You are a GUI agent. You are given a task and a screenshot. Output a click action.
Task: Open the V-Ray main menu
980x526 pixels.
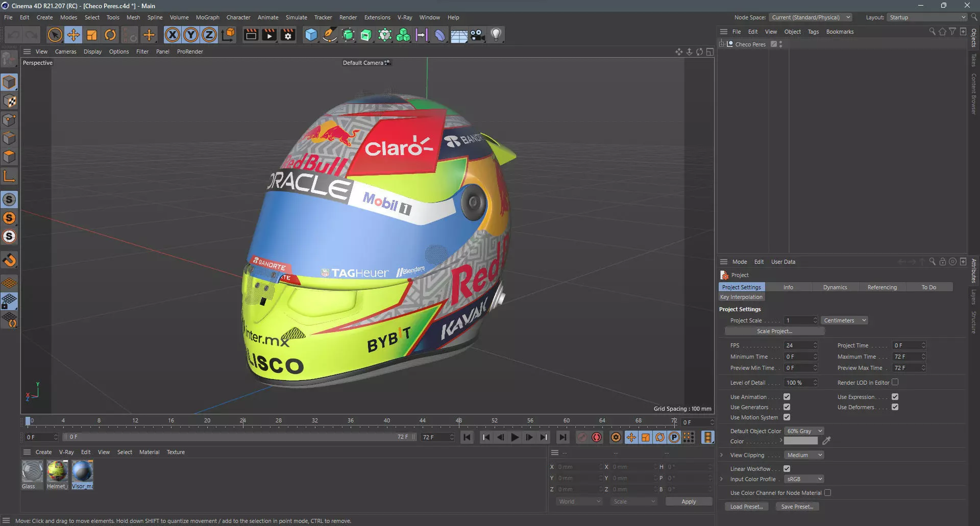click(405, 17)
